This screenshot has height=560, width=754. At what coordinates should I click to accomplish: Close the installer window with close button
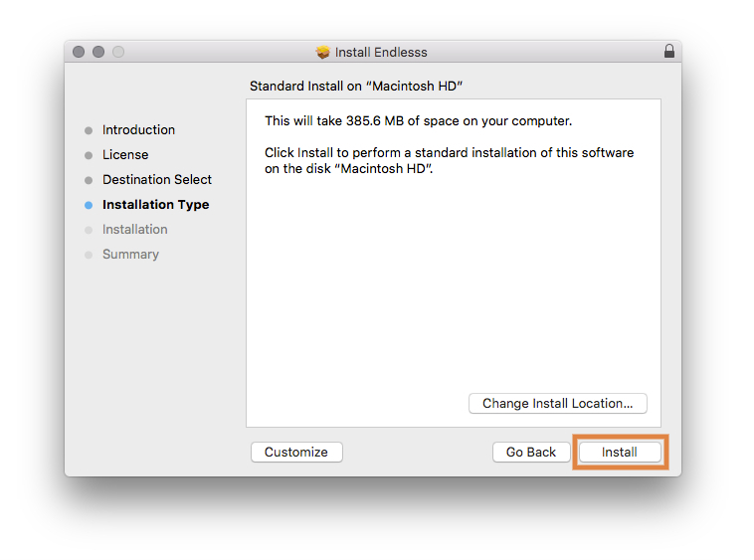(79, 52)
